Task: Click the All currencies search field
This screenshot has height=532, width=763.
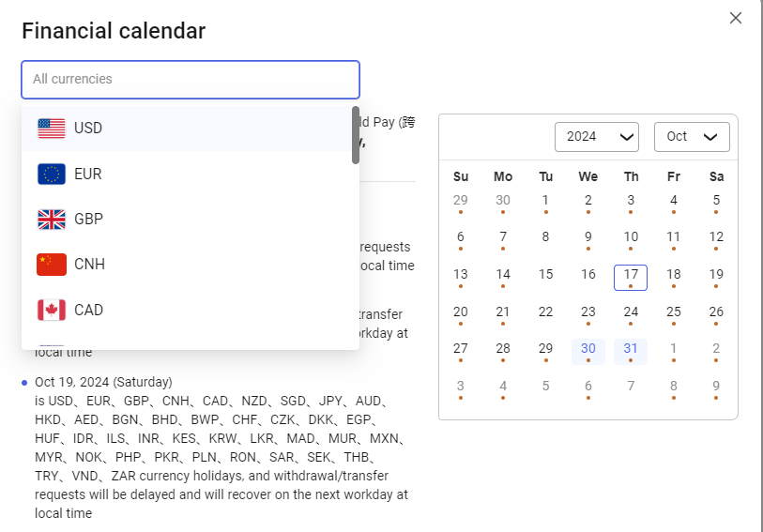Action: point(191,80)
